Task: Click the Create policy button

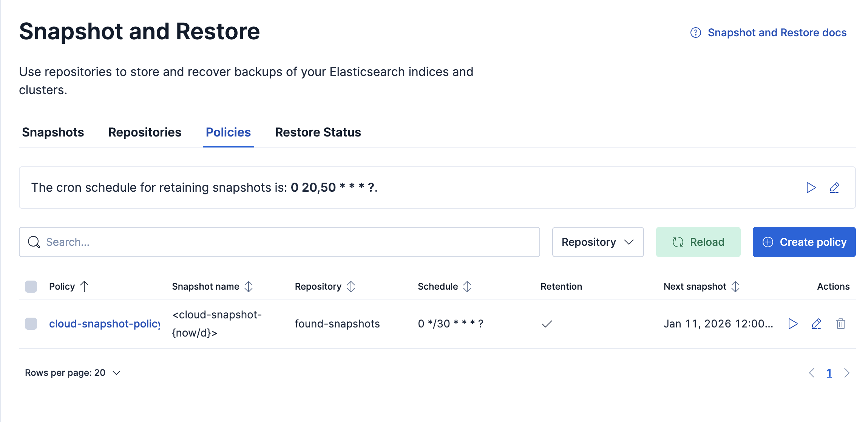Action: pos(804,242)
